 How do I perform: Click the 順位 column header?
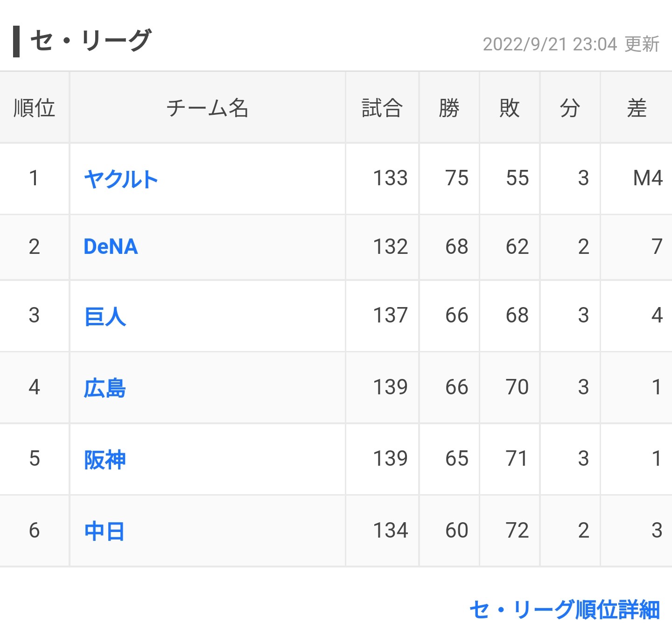point(35,108)
